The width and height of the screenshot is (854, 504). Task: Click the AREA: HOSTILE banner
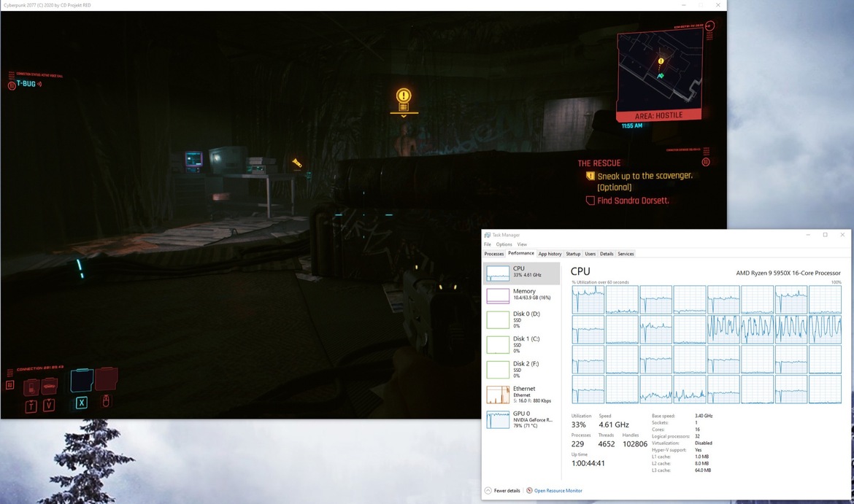point(658,115)
